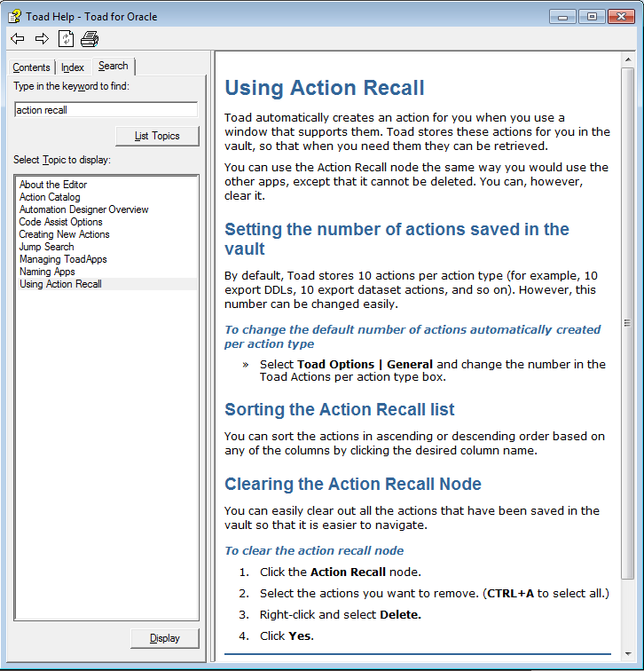The height and width of the screenshot is (671, 644).
Task: Click the 'Clearing the Action Recall Node' heading
Action: [x=353, y=484]
